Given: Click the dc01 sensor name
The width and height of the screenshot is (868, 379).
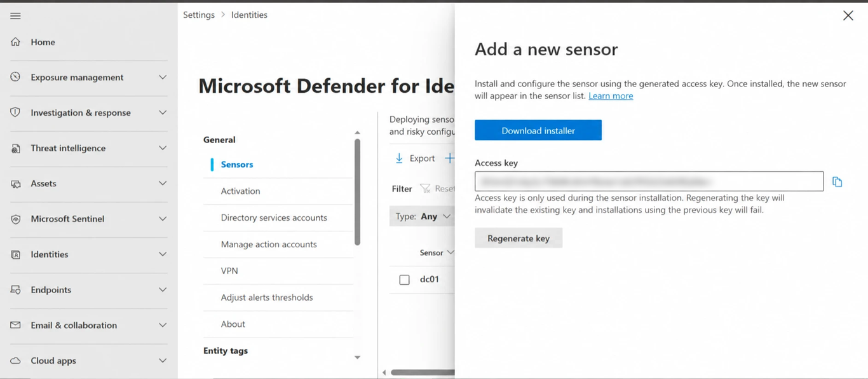Looking at the screenshot, I should point(430,279).
